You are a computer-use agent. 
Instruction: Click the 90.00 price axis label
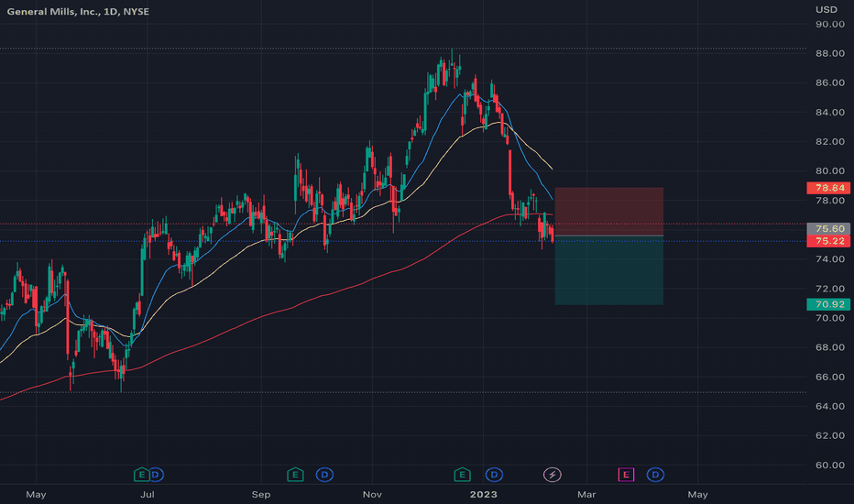pyautogui.click(x=830, y=24)
